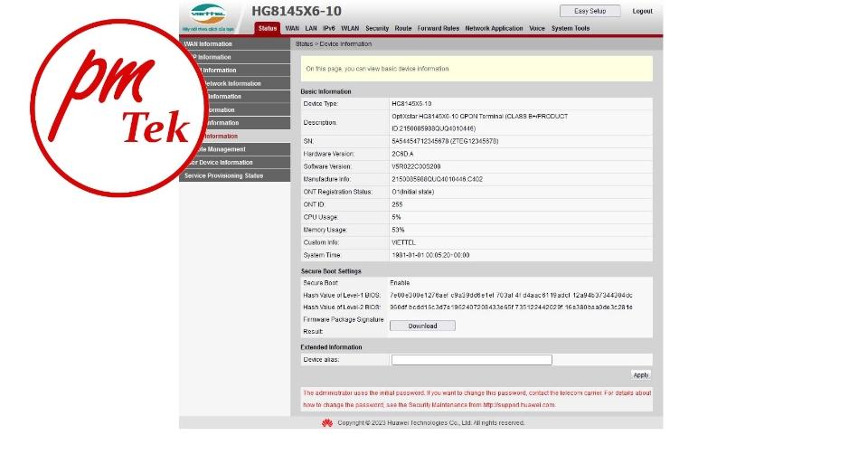
Task: Open the Network Application tab
Action: click(494, 28)
